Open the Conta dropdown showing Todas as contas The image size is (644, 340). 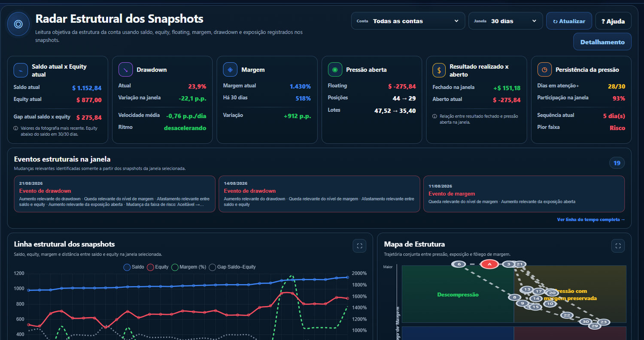(x=408, y=21)
